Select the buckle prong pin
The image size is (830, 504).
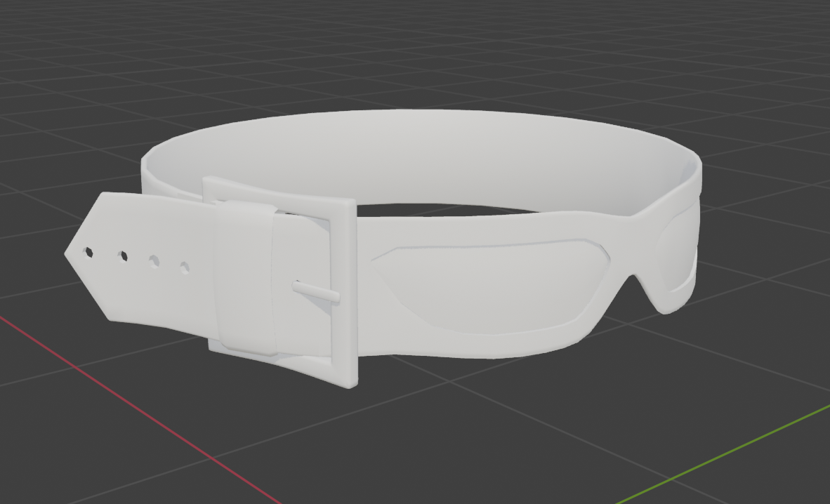coord(316,291)
